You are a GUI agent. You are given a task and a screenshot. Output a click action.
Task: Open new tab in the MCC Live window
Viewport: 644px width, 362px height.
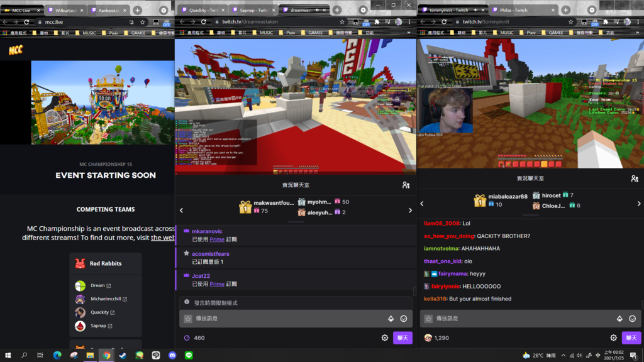[138, 10]
